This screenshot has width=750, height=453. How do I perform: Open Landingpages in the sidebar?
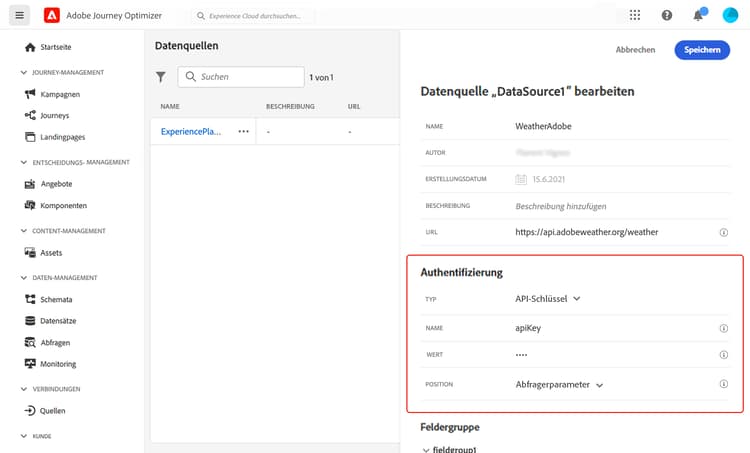55,137
